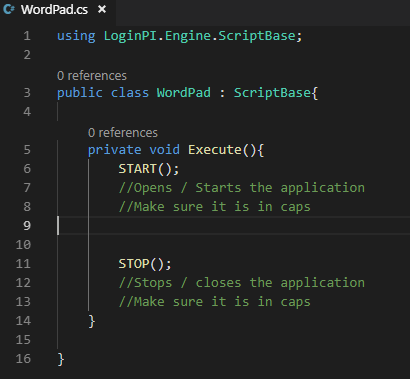Click the 'using' keyword on line 1
This screenshot has height=379, width=410.
point(76,36)
